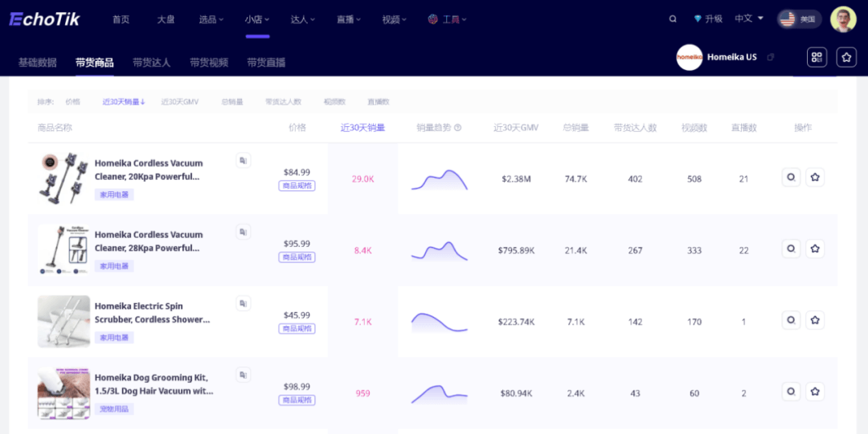The image size is (868, 434).
Task: Click translate icon for Dog Grooming Kit
Action: (x=243, y=375)
